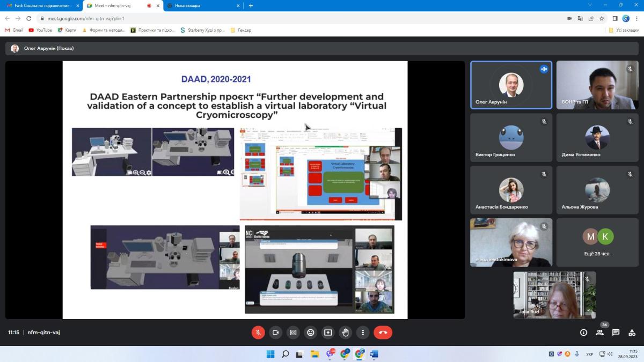The width and height of the screenshot is (644, 362).
Task: Open the activities panel
Action: 632,333
